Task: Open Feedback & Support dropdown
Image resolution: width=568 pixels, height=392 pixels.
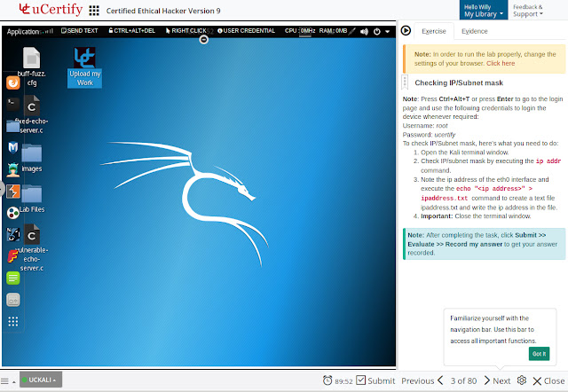Action: (527, 11)
